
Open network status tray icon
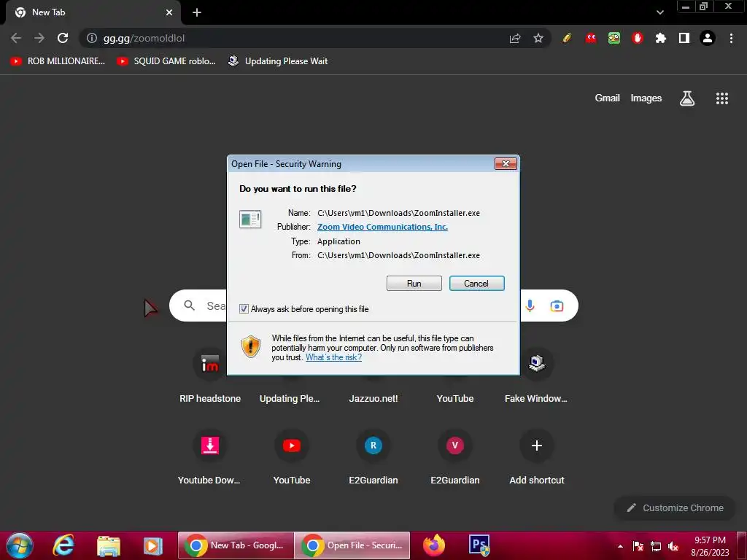point(656,546)
